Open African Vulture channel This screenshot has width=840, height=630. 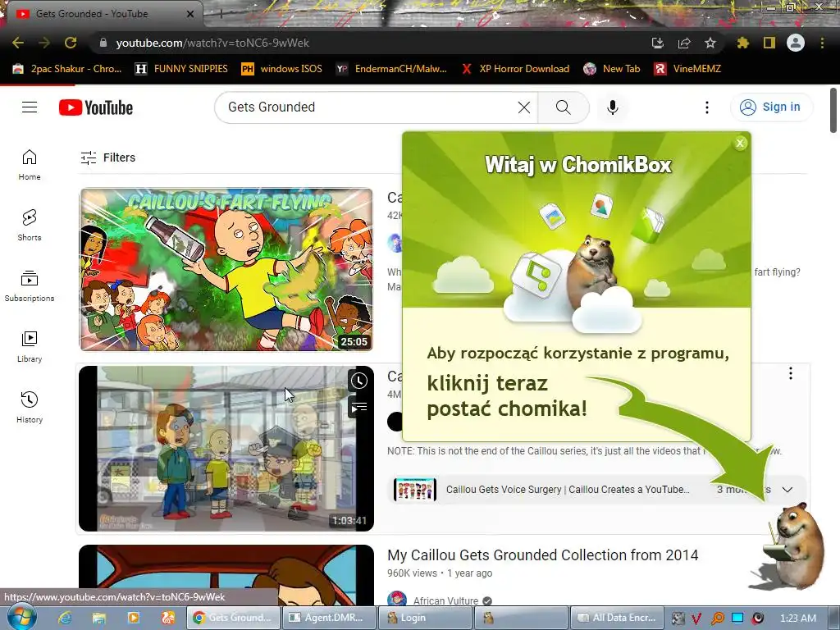point(445,600)
